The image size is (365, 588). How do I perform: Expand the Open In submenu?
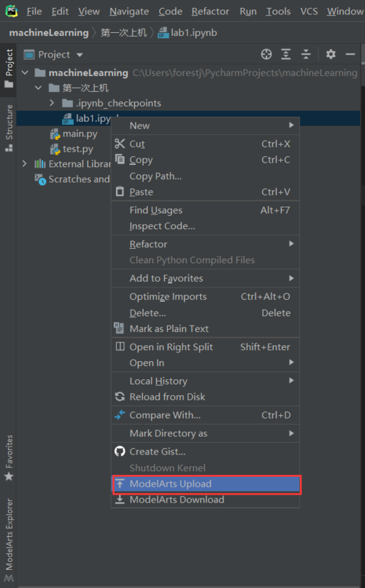click(x=291, y=363)
